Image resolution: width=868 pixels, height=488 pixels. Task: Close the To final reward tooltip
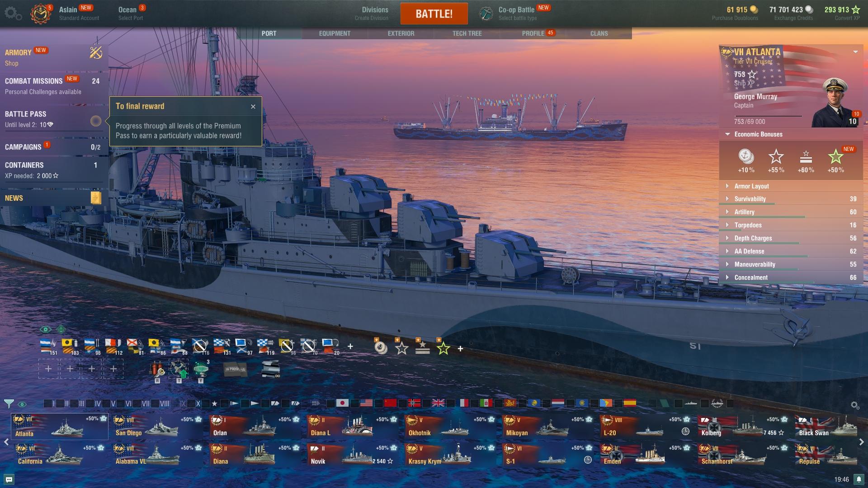click(253, 107)
